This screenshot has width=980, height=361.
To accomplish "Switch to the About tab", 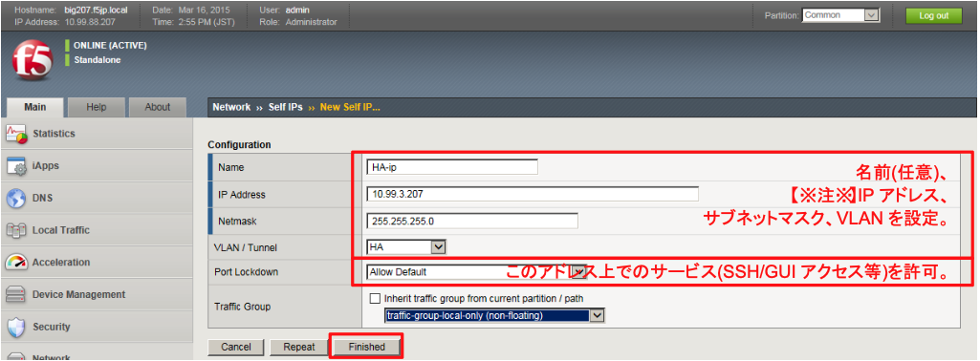I will click(158, 107).
